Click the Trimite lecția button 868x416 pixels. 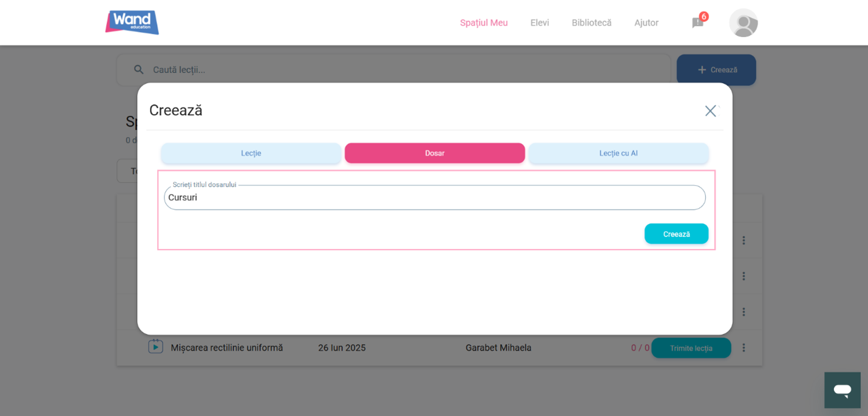click(691, 348)
